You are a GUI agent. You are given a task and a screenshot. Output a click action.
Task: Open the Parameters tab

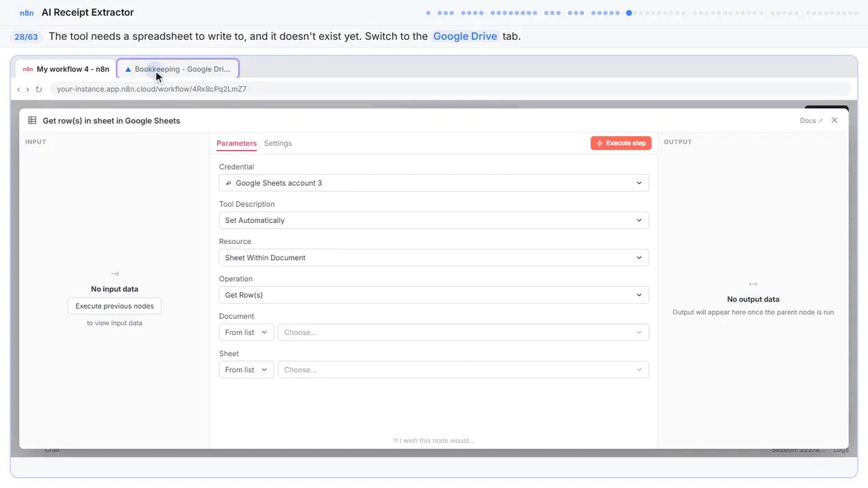coord(237,144)
